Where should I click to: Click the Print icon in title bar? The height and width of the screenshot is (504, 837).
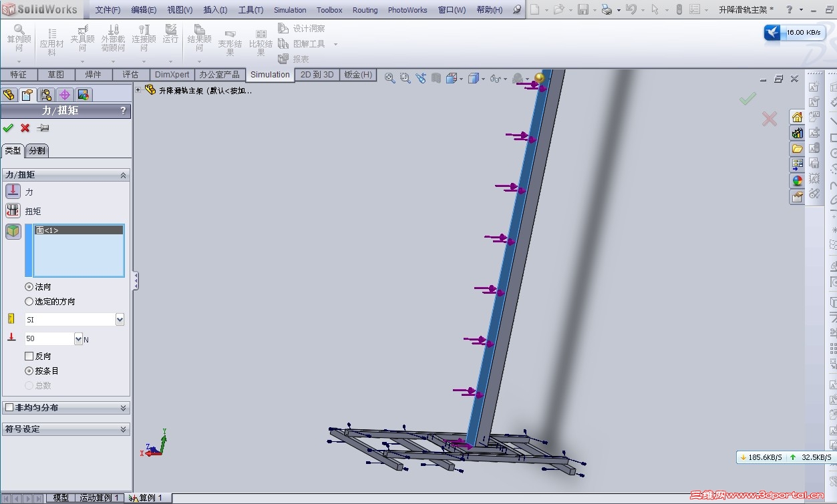click(607, 9)
